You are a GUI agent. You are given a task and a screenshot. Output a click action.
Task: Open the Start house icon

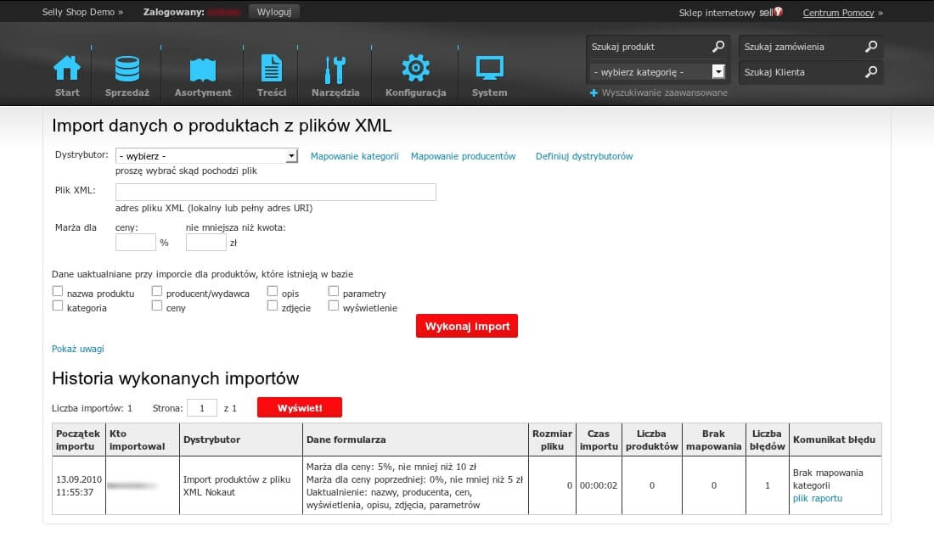coord(67,69)
